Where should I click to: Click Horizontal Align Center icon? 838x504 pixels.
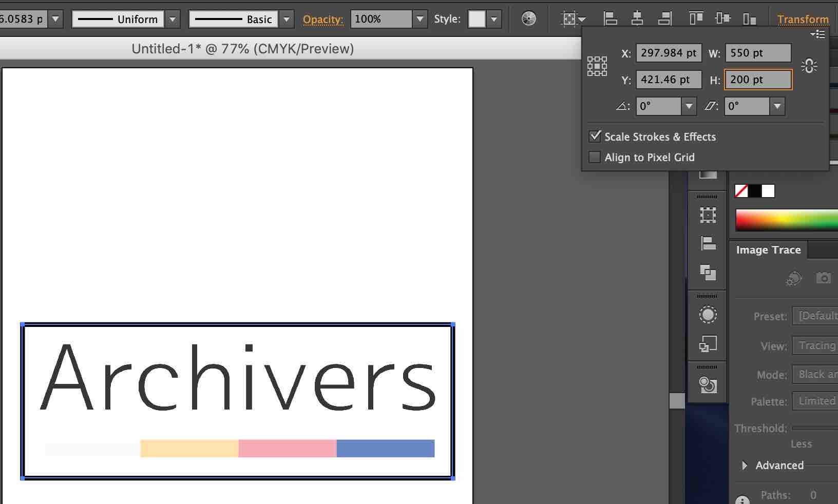point(637,19)
